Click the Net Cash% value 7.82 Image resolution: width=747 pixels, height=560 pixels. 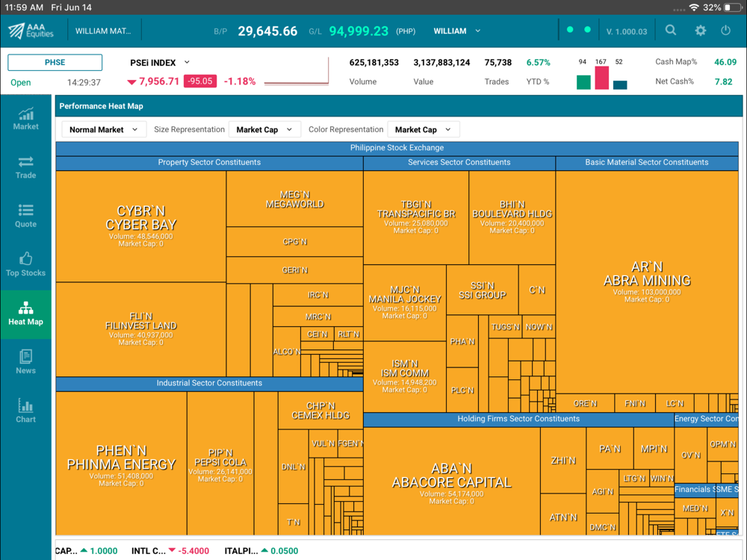pyautogui.click(x=723, y=81)
